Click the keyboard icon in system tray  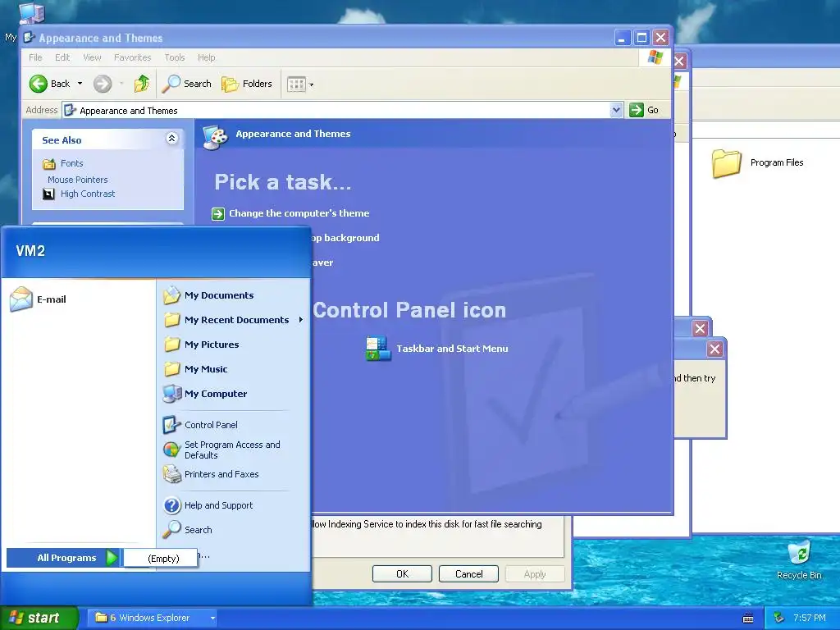pyautogui.click(x=748, y=619)
